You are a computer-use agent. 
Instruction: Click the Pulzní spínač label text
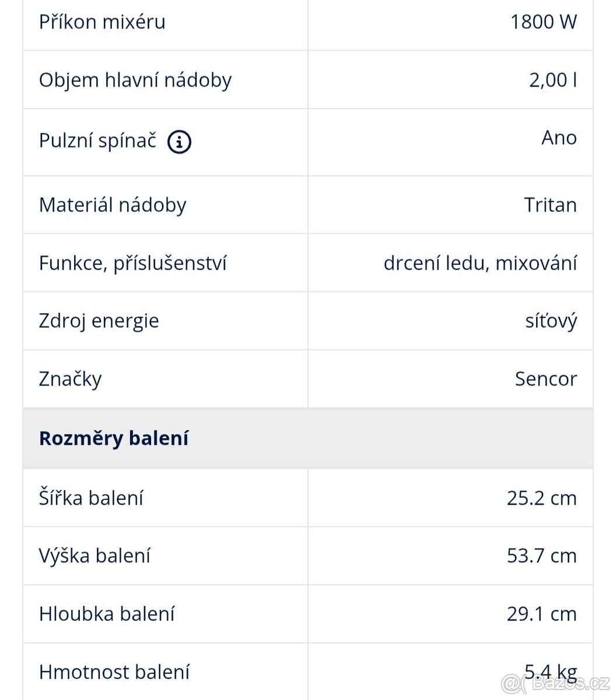(97, 141)
